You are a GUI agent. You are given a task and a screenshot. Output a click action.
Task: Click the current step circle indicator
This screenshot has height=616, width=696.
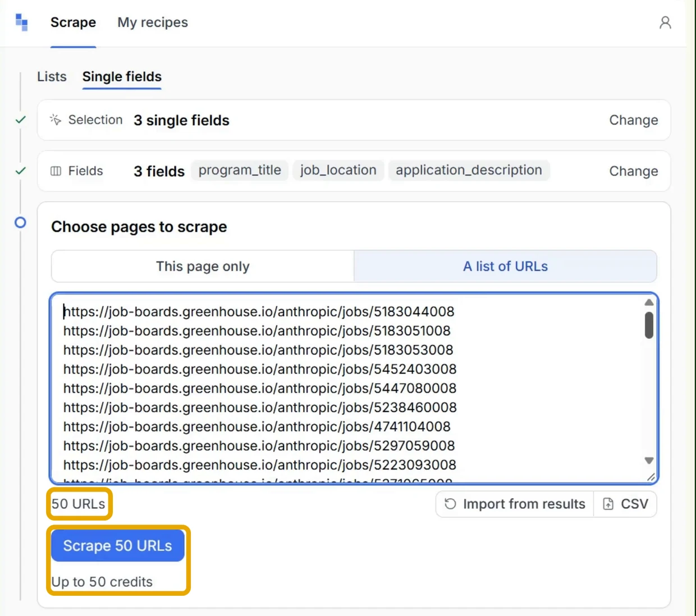(20, 223)
